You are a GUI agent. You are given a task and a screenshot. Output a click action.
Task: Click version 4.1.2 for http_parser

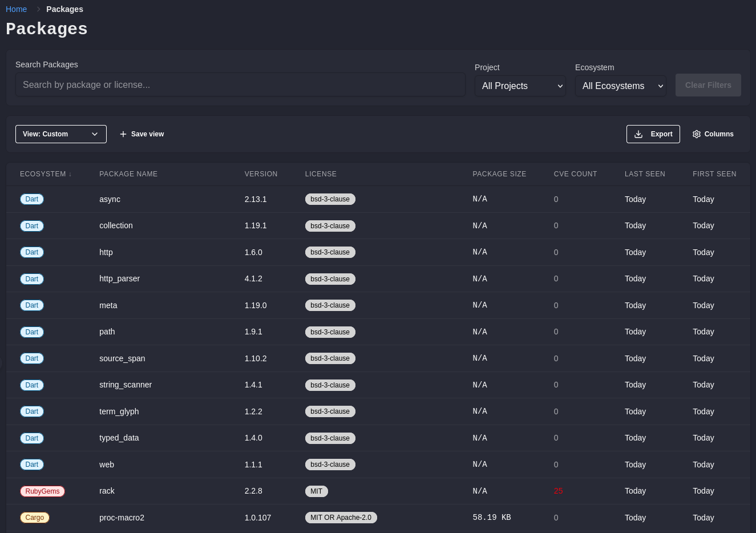(253, 278)
